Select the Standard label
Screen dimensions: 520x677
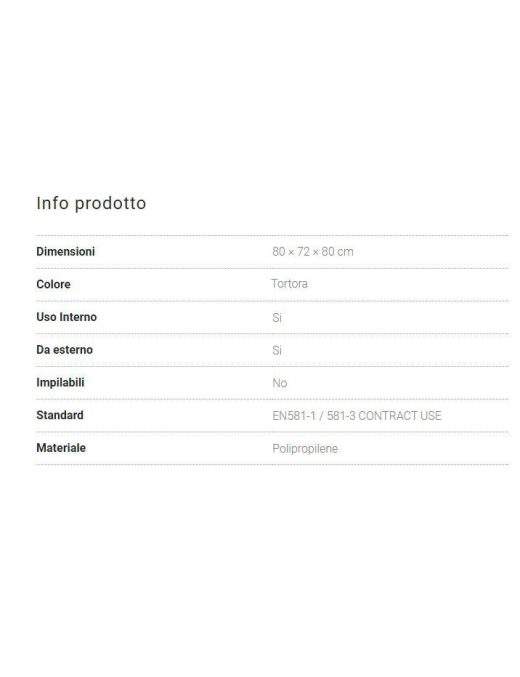pos(60,415)
